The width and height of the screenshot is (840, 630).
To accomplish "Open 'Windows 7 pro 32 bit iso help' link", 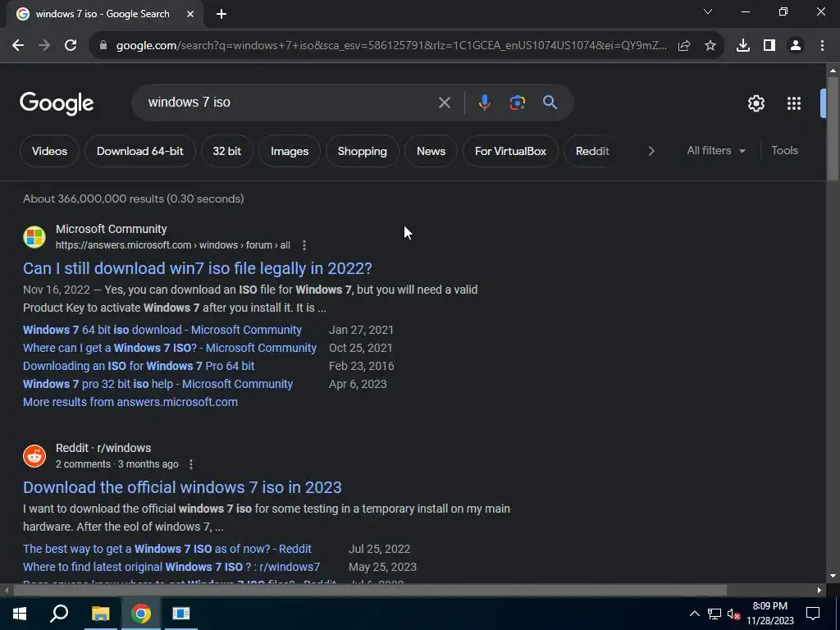I will 158,384.
